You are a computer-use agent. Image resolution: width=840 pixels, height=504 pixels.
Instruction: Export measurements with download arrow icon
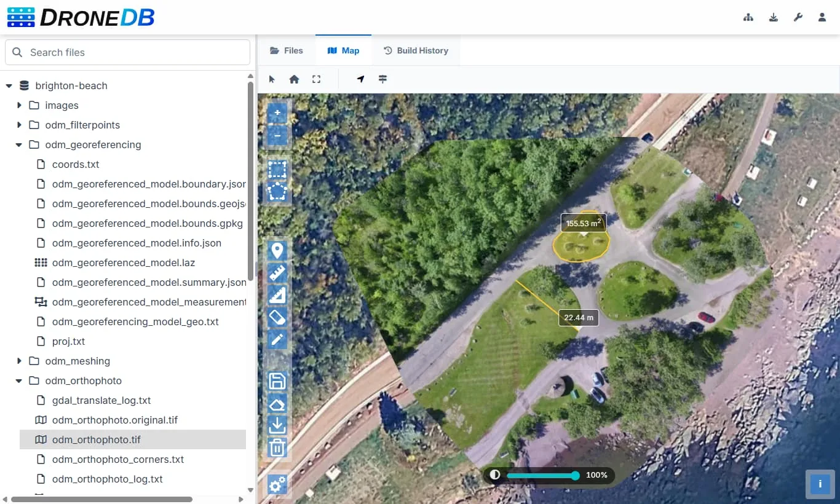(277, 425)
